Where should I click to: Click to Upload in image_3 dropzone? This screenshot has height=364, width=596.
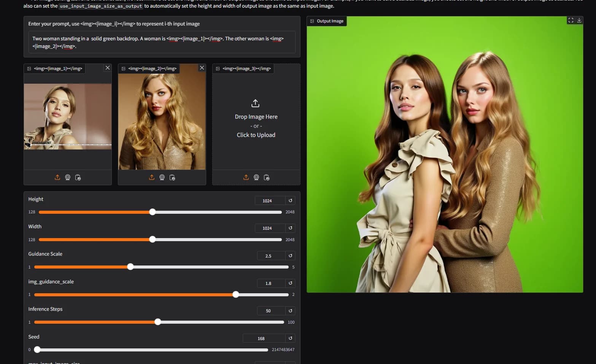pos(256,135)
